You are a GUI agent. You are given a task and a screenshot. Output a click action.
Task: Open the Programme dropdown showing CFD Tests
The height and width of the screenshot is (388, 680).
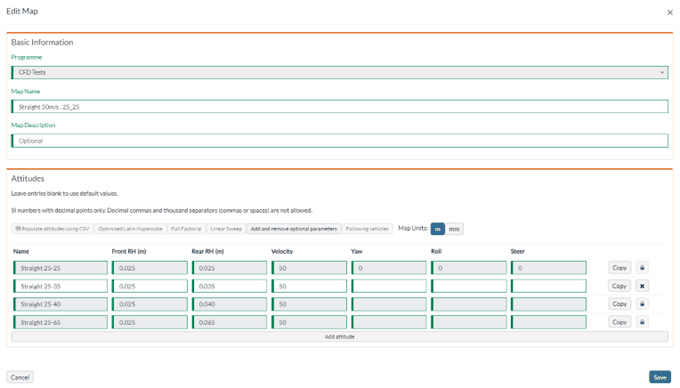pos(340,72)
